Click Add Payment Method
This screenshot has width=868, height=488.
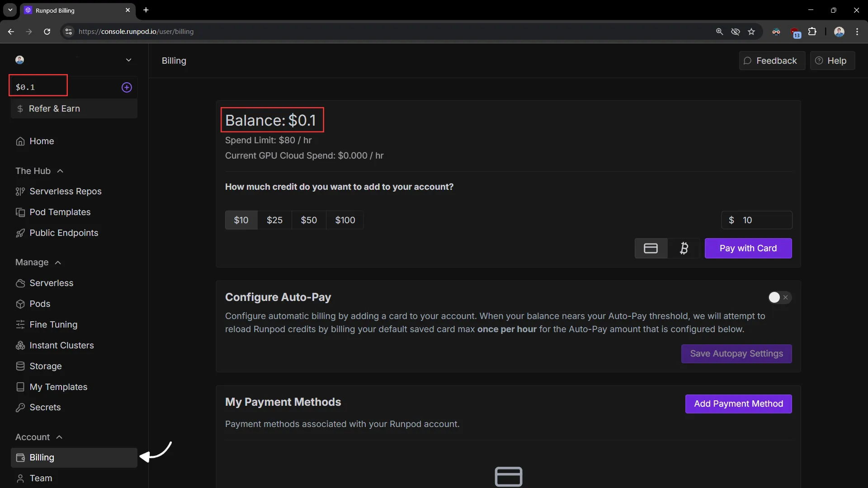[739, 404]
